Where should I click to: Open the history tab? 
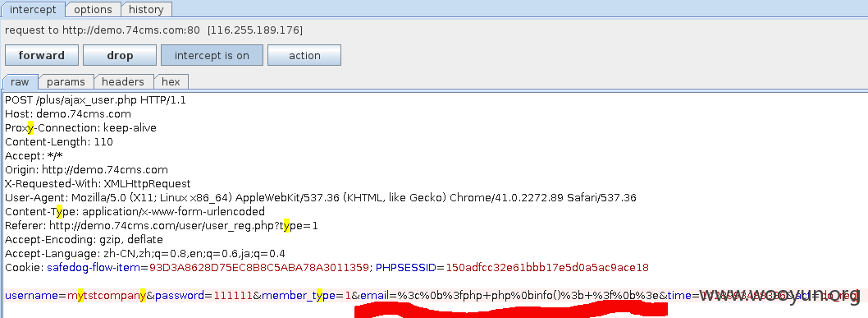coord(145,9)
